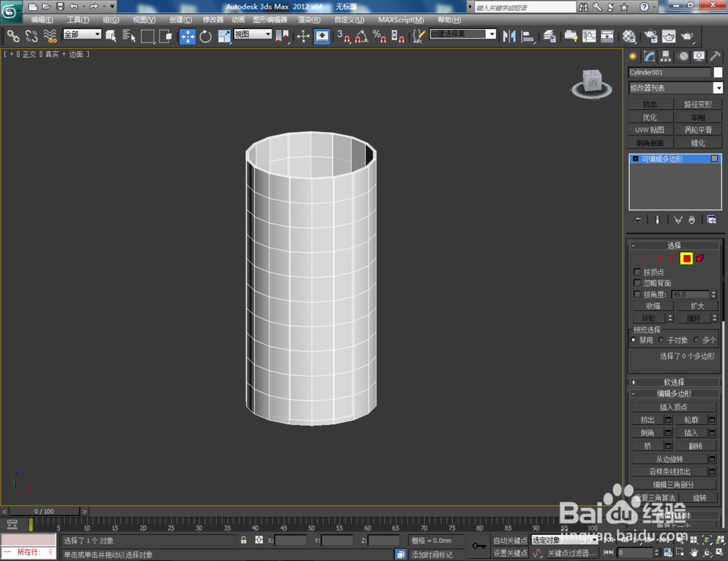The image size is (728, 561).
Task: Click Pin Stack icon under modifier stack
Action: [x=638, y=219]
